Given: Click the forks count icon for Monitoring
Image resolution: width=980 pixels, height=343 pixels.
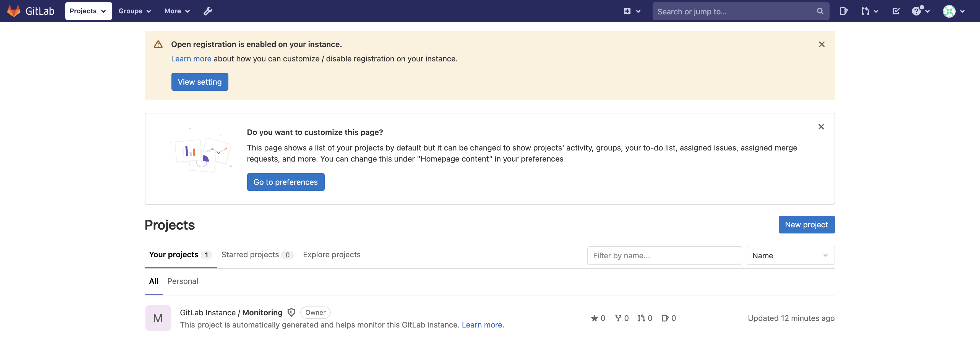Looking at the screenshot, I should coord(618,318).
